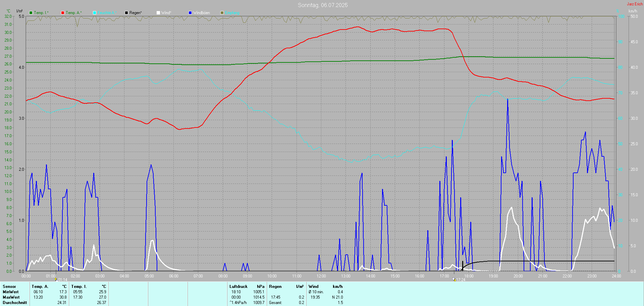Select the Luftdruck column header
This screenshot has height=306, width=644.
click(238, 287)
